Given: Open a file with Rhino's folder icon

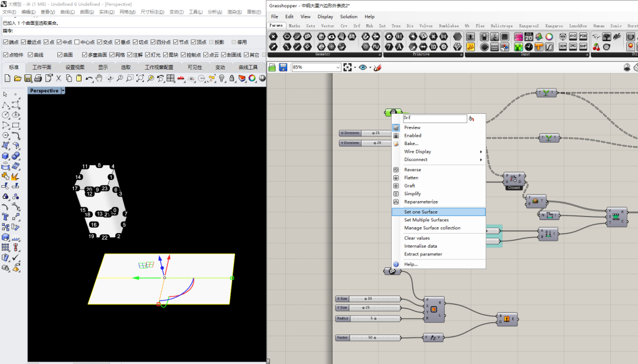Looking at the screenshot, I should click(x=18, y=78).
